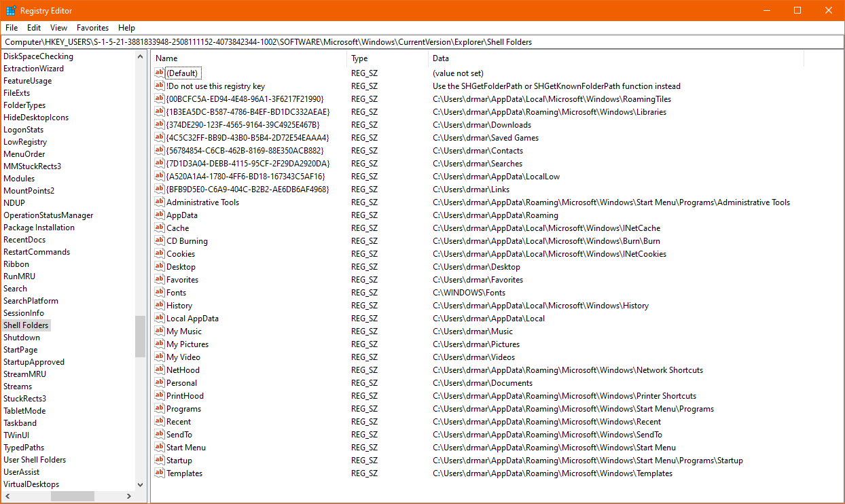The image size is (845, 504).
Task: Click the string icon beside My Video
Action: [x=160, y=357]
